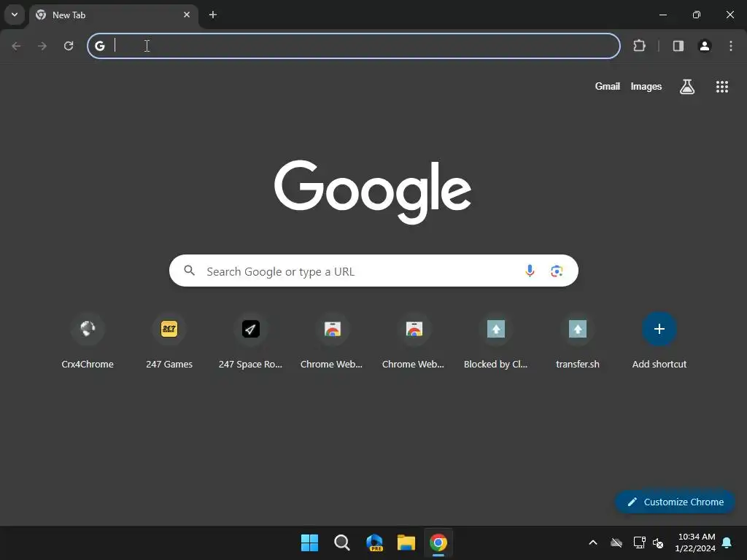Viewport: 747px width, 560px height.
Task: Open the profile avatar menu
Action: coord(705,46)
